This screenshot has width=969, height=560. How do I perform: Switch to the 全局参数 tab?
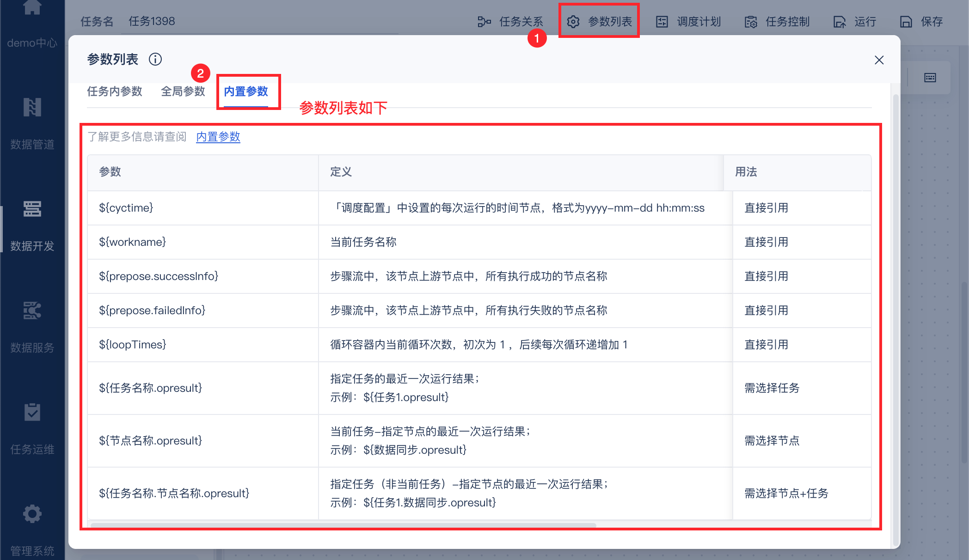pos(183,91)
